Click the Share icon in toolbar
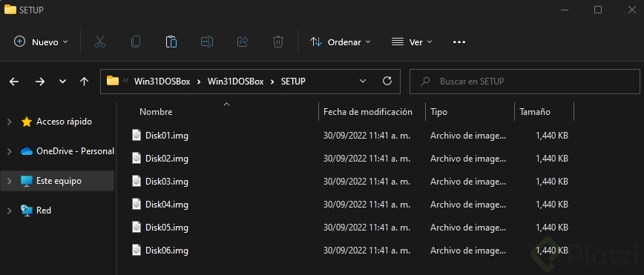 click(x=243, y=42)
